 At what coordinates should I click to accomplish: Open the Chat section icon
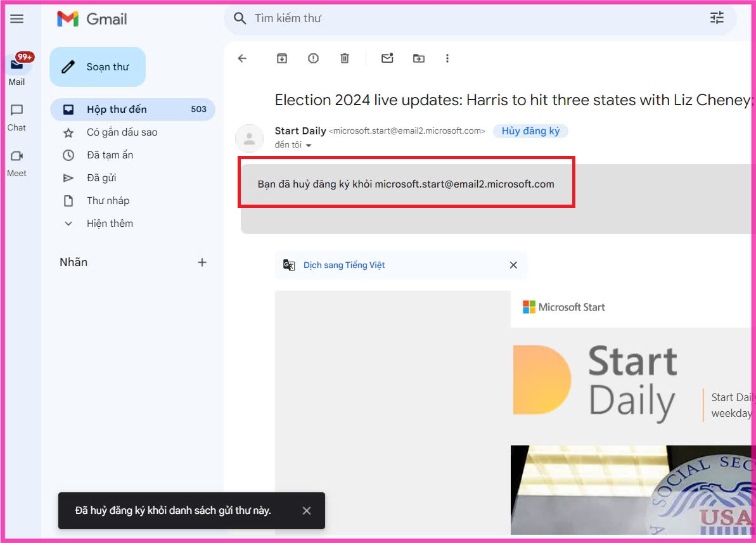17,110
